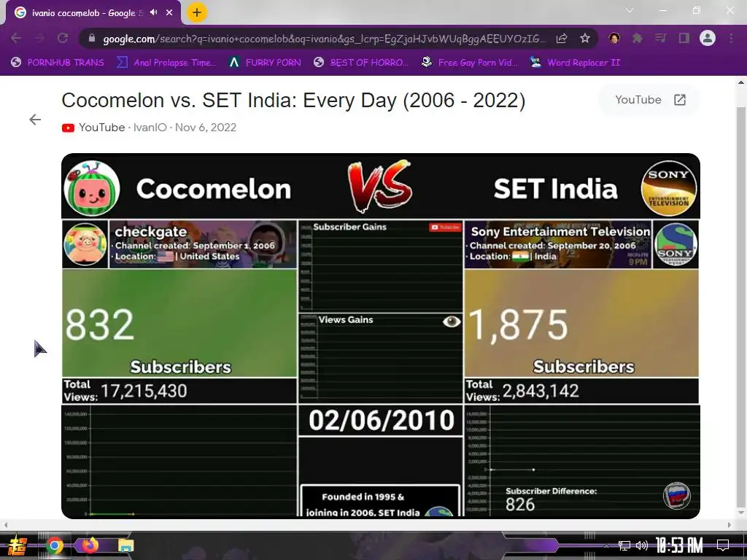The height and width of the screenshot is (560, 747).
Task: Share this page icon in address bar
Action: [x=562, y=38]
